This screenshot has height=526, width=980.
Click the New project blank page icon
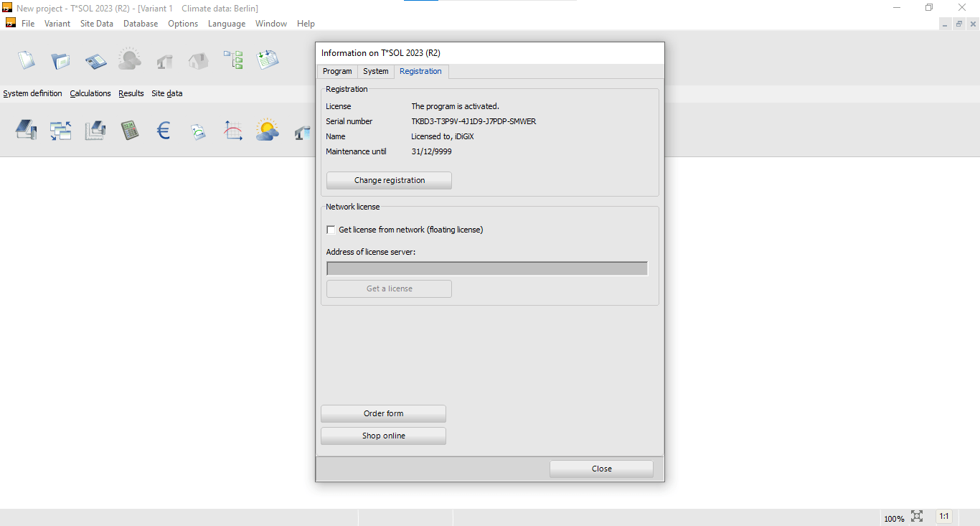click(27, 60)
